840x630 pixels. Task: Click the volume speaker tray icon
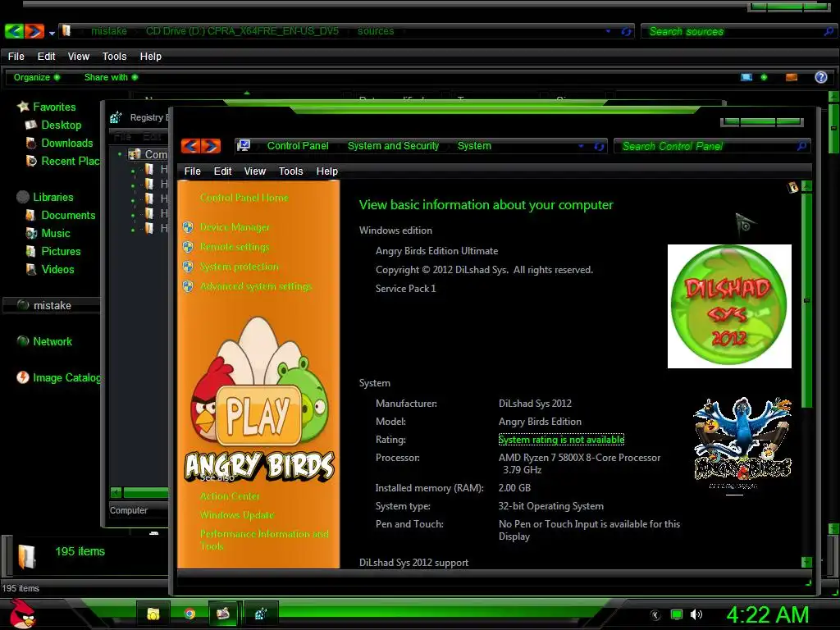(696, 614)
